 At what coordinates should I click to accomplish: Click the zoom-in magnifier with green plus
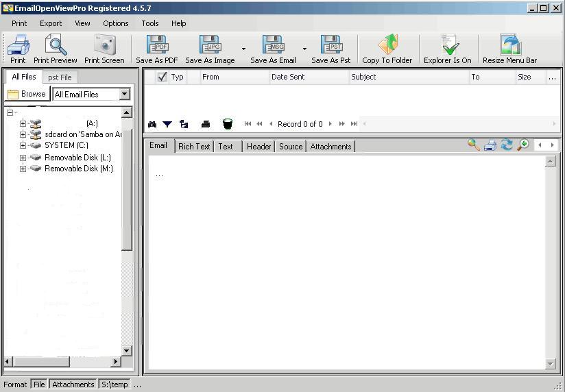pos(523,145)
